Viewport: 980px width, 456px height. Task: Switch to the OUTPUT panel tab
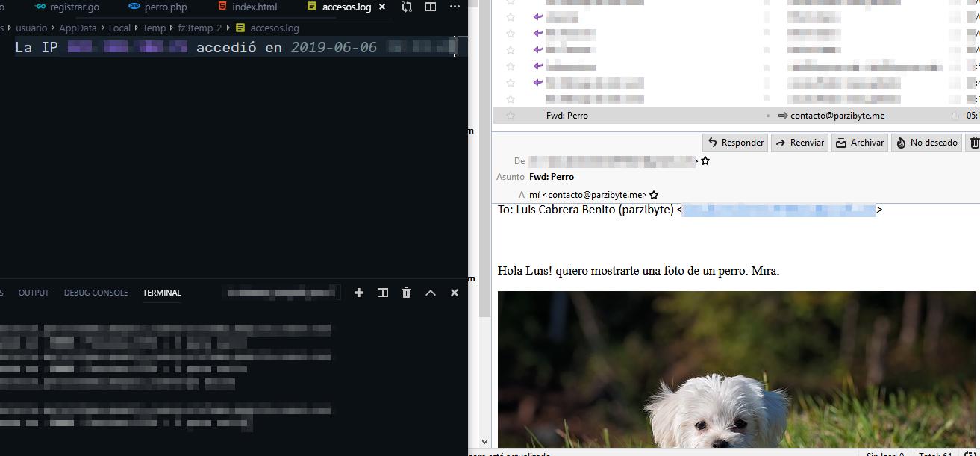(34, 293)
